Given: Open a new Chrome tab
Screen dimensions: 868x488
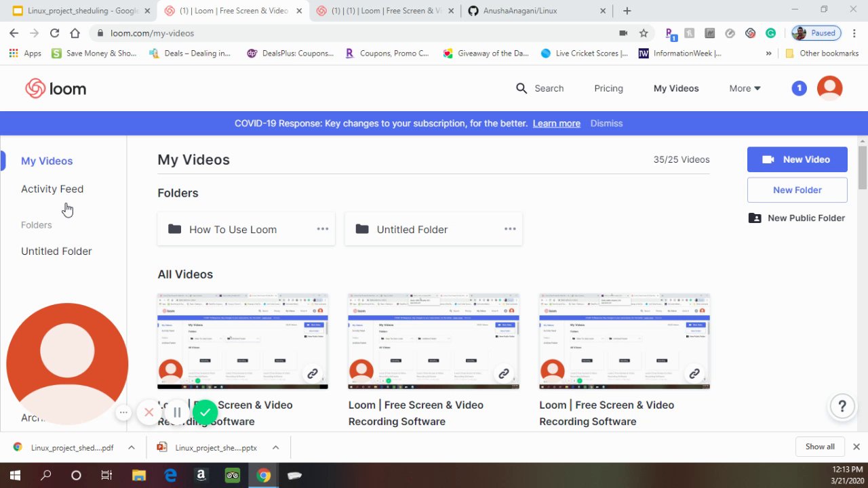Looking at the screenshot, I should tap(627, 11).
